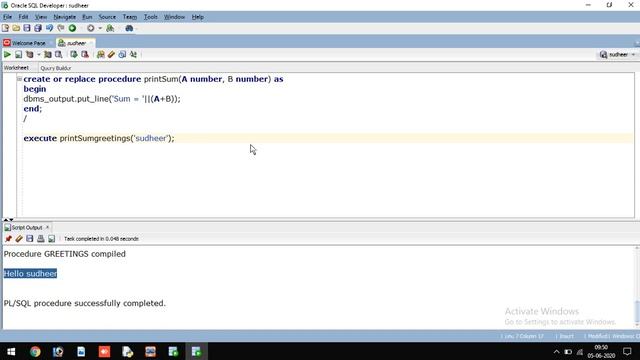Open the Edit menu
This screenshot has height=360, width=640.
click(23, 17)
